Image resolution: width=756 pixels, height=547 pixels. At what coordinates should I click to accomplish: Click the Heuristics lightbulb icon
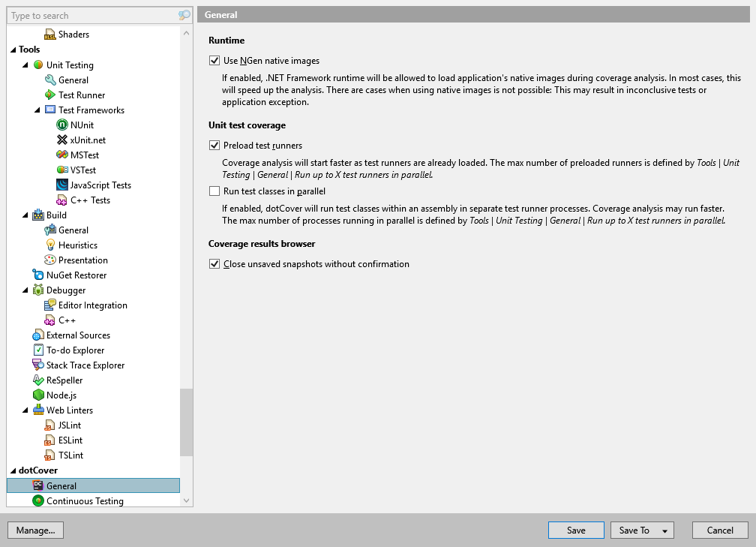click(50, 245)
